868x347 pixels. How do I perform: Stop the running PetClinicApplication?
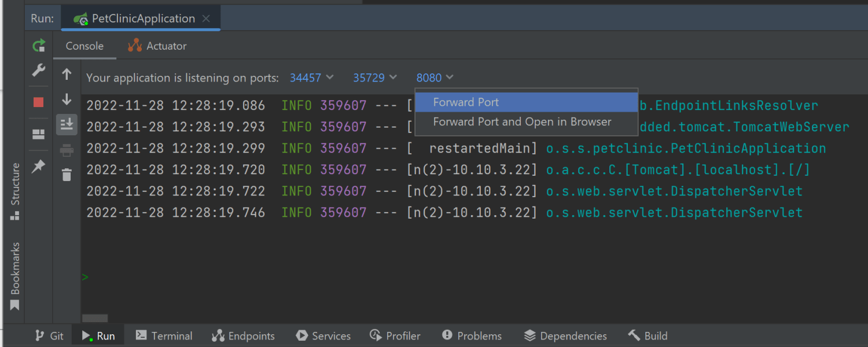(39, 102)
